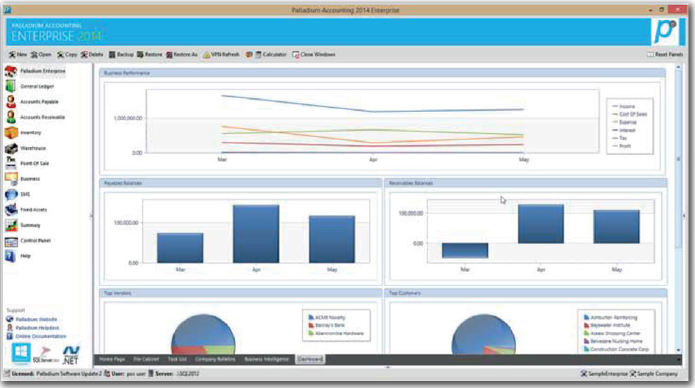The width and height of the screenshot is (695, 388).
Task: Click the Reset Panels button
Action: click(x=665, y=55)
